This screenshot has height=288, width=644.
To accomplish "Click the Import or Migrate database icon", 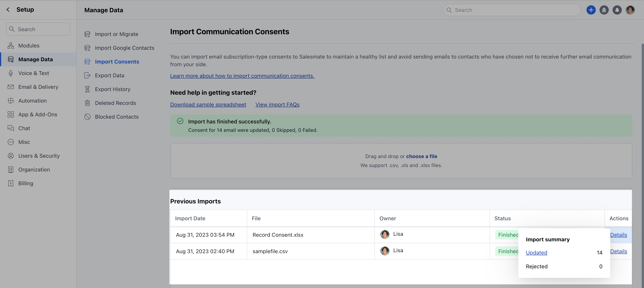I will (88, 34).
